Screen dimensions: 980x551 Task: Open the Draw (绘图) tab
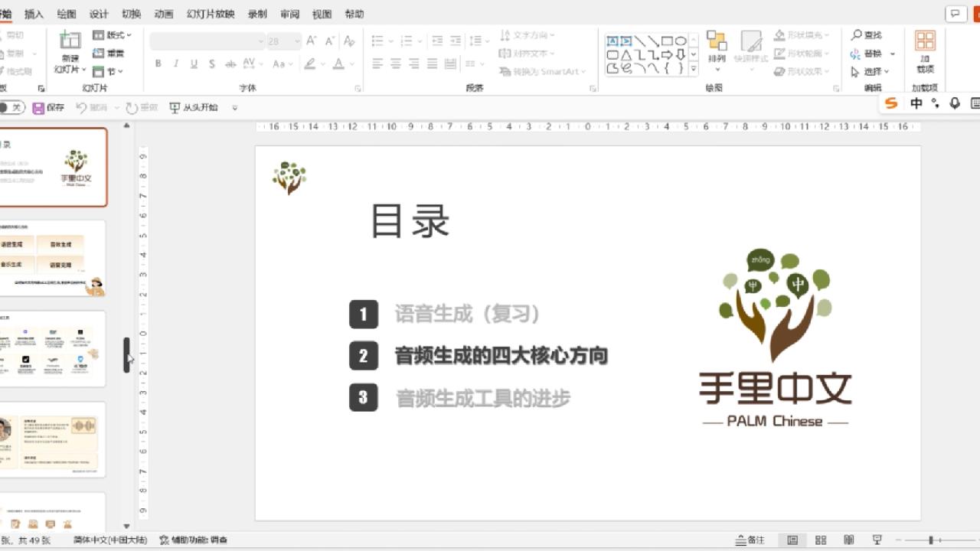point(67,14)
